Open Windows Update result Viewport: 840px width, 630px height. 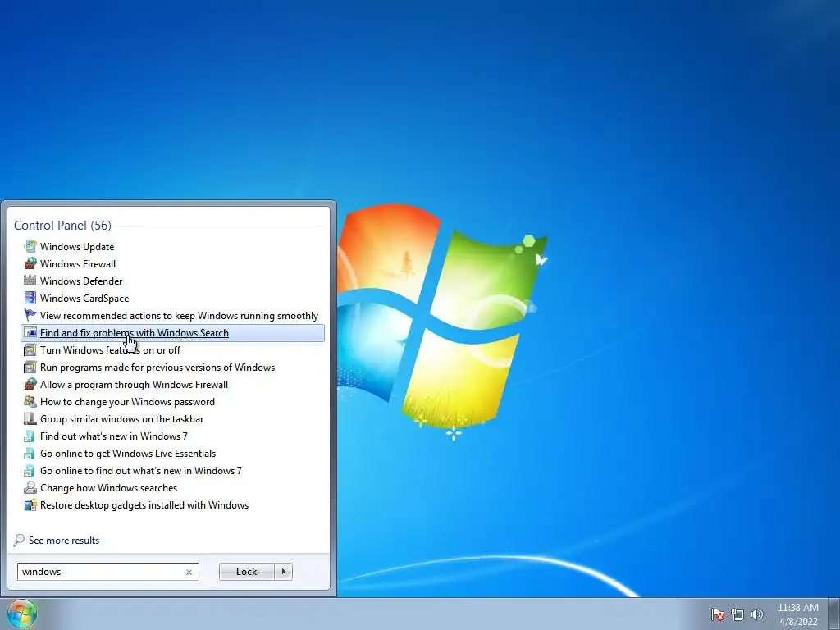click(x=77, y=246)
